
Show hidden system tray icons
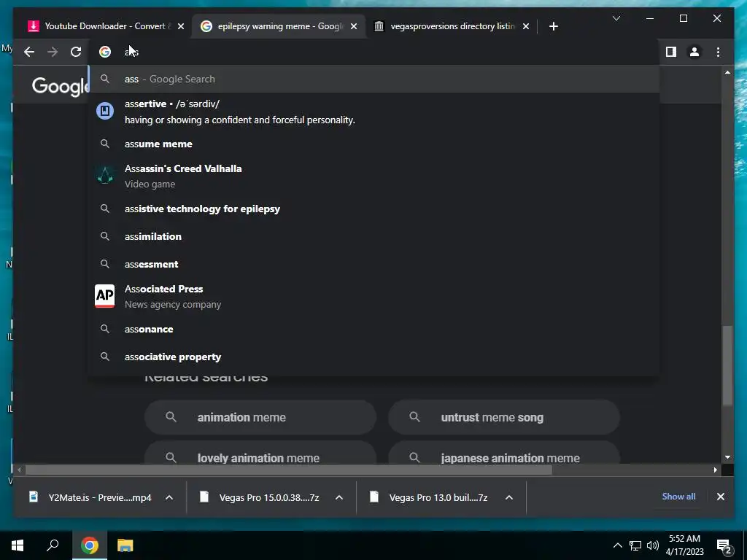(617, 545)
